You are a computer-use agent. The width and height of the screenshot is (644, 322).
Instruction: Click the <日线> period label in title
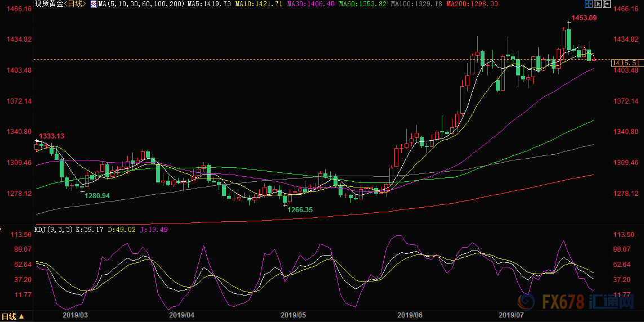tap(75, 4)
